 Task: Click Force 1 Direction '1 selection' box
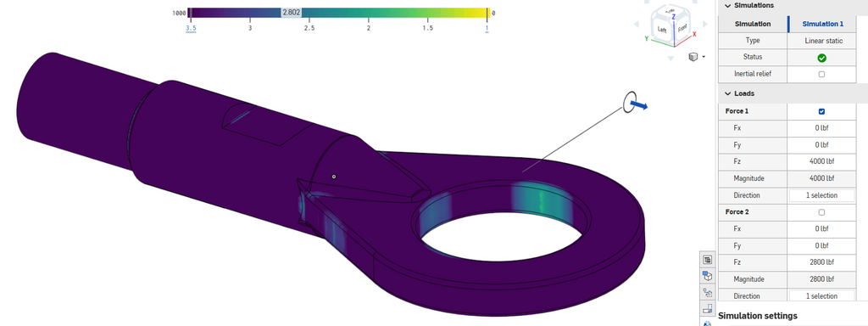click(x=821, y=195)
